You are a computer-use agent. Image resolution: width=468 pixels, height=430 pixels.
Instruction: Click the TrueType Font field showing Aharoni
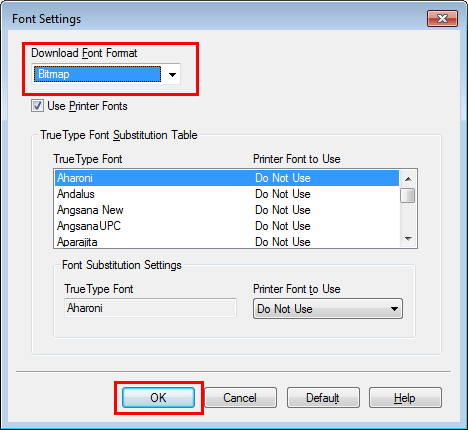pyautogui.click(x=150, y=308)
